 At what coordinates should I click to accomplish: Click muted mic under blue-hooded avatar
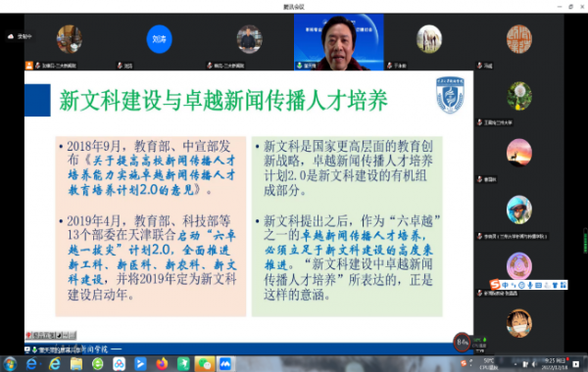(x=479, y=236)
